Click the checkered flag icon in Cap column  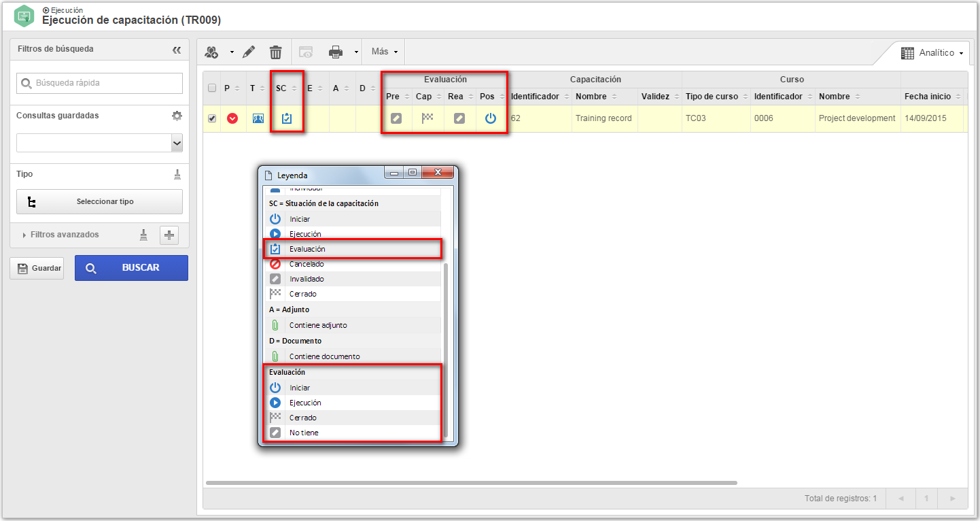pyautogui.click(x=427, y=118)
